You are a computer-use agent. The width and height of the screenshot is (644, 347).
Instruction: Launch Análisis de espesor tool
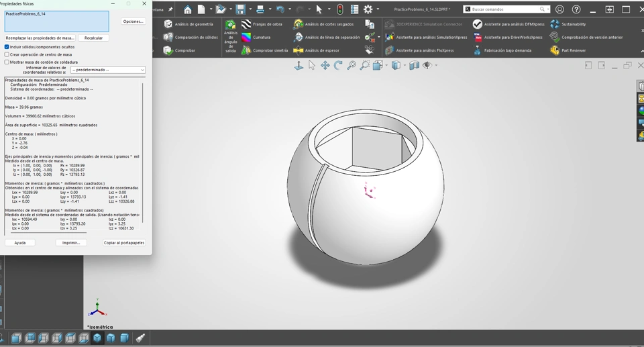[299, 50]
